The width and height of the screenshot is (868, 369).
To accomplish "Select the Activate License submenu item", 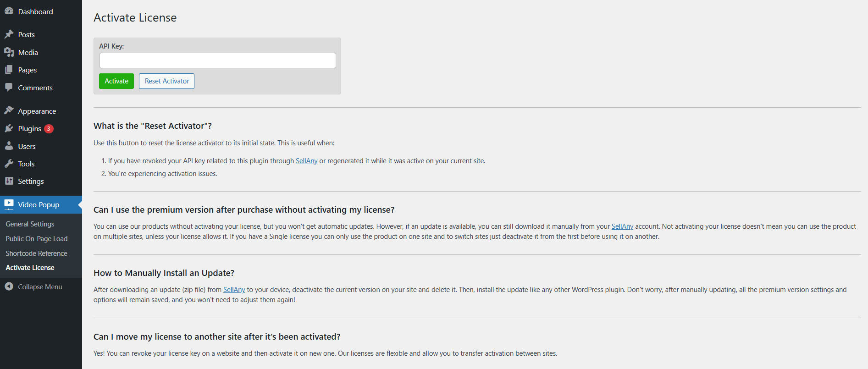I will pyautogui.click(x=30, y=268).
